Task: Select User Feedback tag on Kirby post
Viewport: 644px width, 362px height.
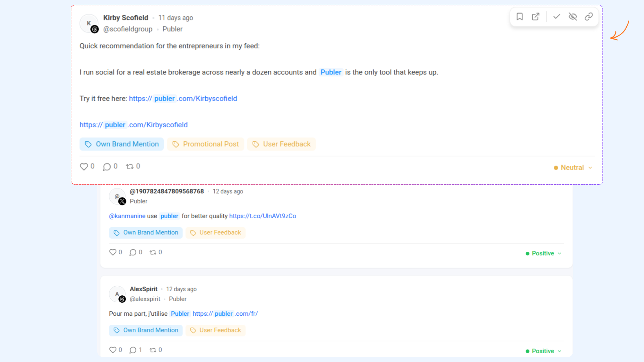Action: coord(281,144)
